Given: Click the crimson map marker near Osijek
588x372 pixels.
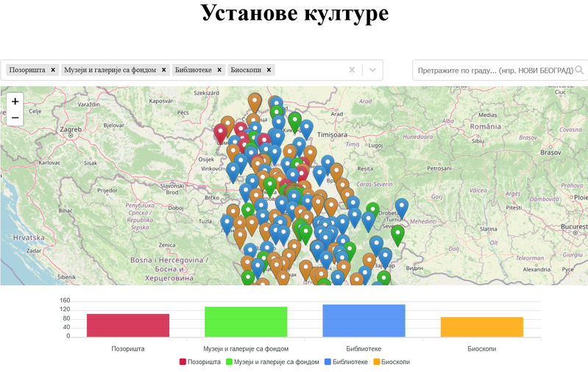Looking at the screenshot, I should pyautogui.click(x=220, y=133).
